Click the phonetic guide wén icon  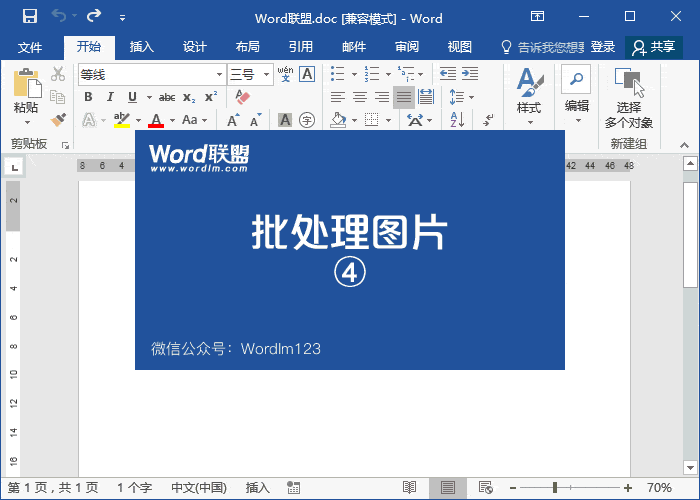(286, 74)
